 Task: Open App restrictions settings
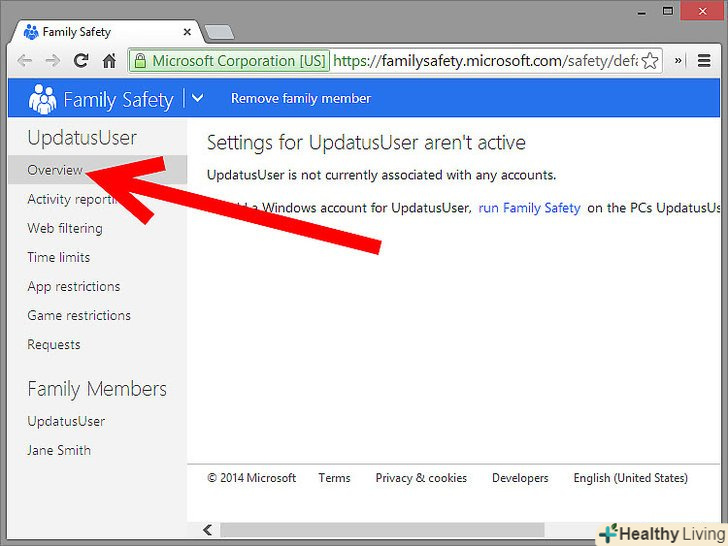[74, 286]
